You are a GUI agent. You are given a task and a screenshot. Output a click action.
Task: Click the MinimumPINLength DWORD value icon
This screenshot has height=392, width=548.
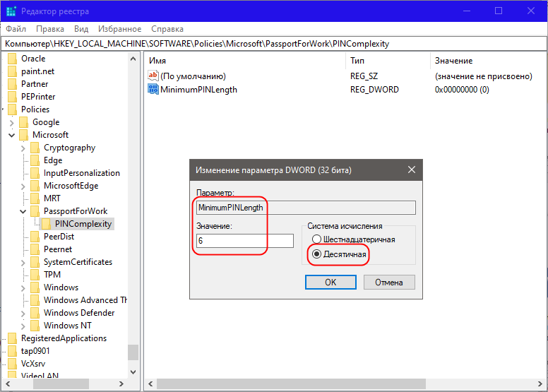click(153, 90)
